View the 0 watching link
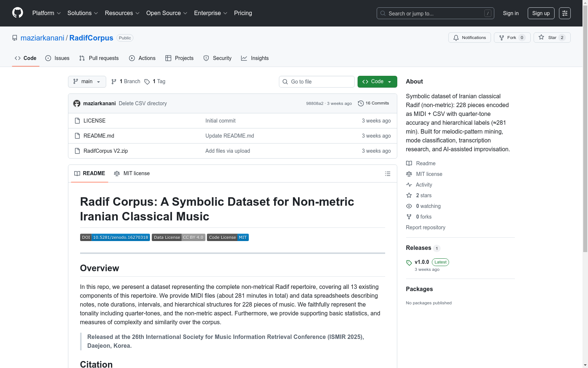 [423, 206]
